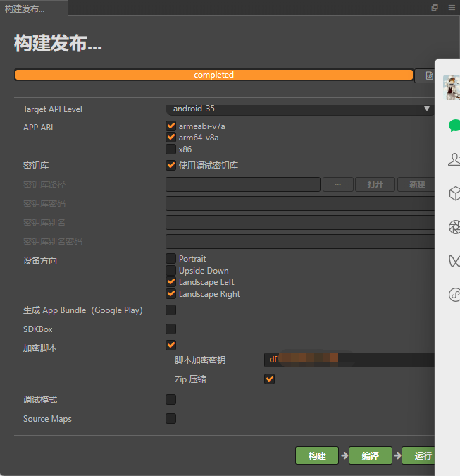Focus the 密钥库别名 input field
460x476 pixels.
point(300,223)
